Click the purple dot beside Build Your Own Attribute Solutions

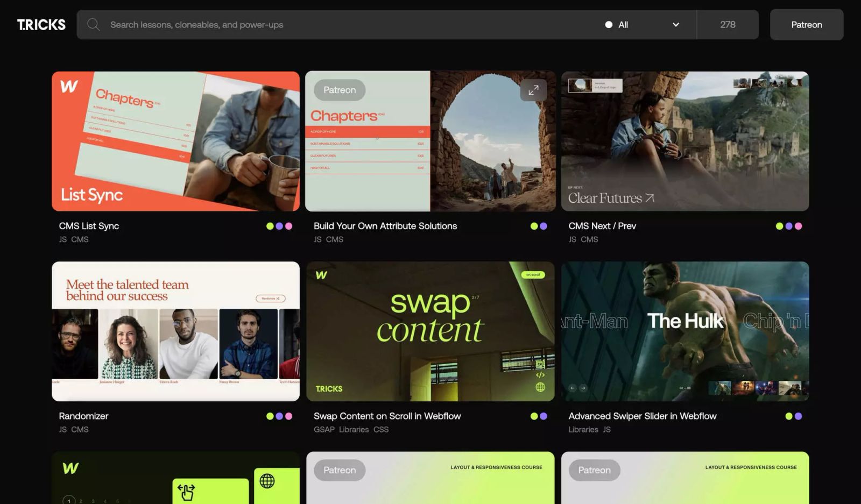tap(544, 226)
